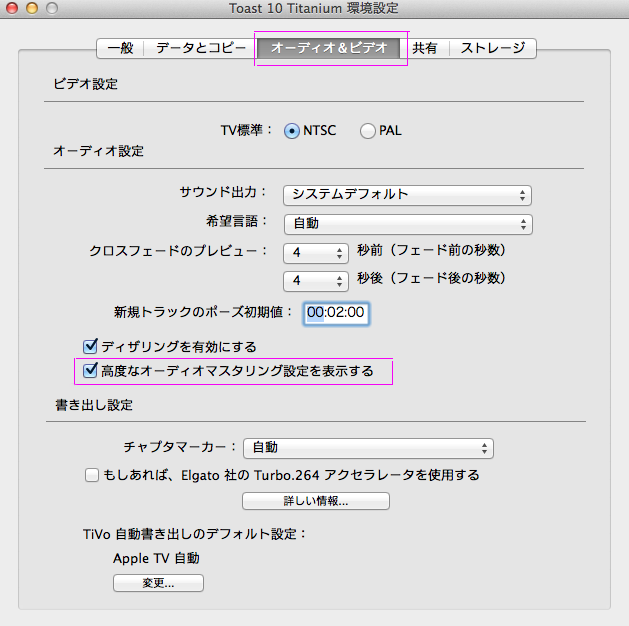The width and height of the screenshot is (629, 626).
Task: Click the ビデオ設定 section heading
Action: coord(85,84)
